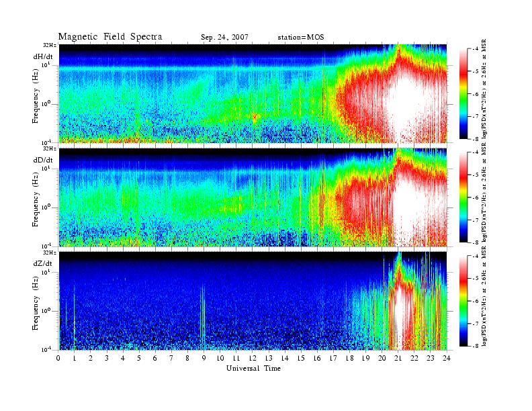
Task: Click the time axis tick label "4"
Action: click(x=123, y=358)
